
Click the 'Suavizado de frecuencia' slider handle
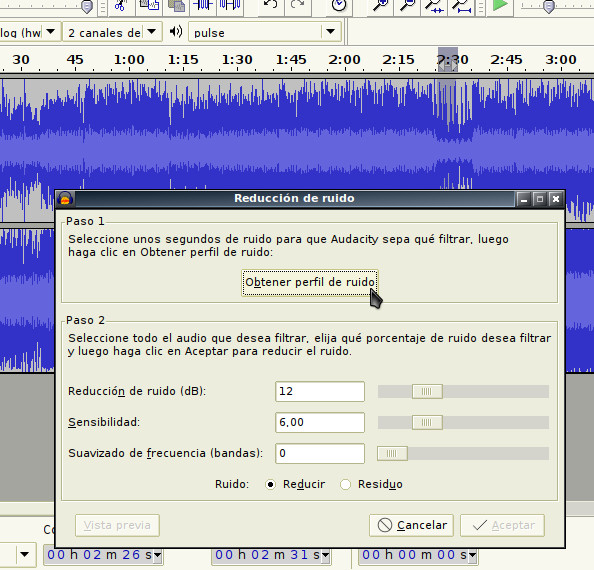pyautogui.click(x=392, y=453)
